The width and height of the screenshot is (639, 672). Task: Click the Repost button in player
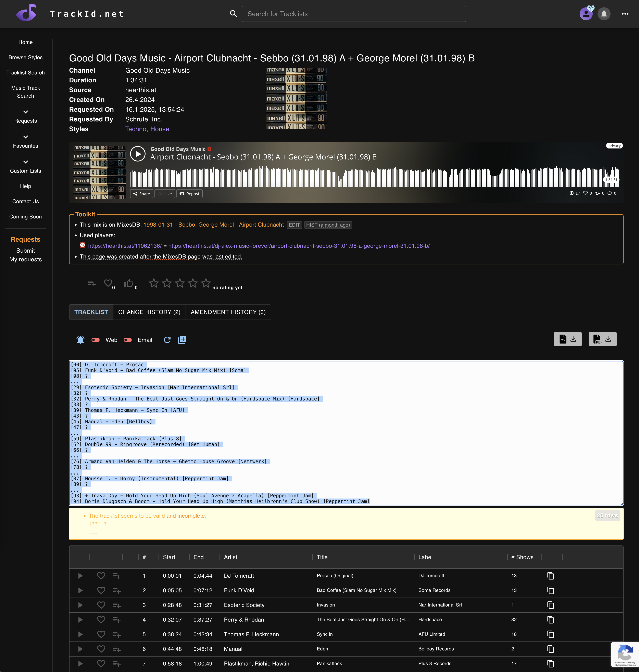pyautogui.click(x=189, y=194)
